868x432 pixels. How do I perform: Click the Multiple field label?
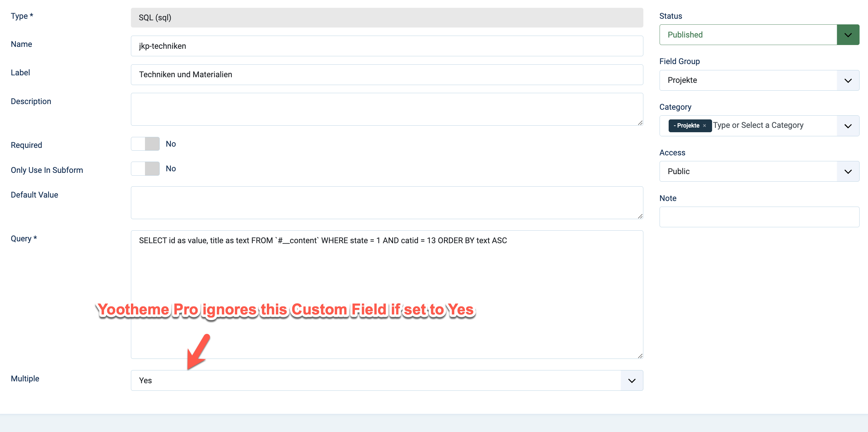[25, 379]
